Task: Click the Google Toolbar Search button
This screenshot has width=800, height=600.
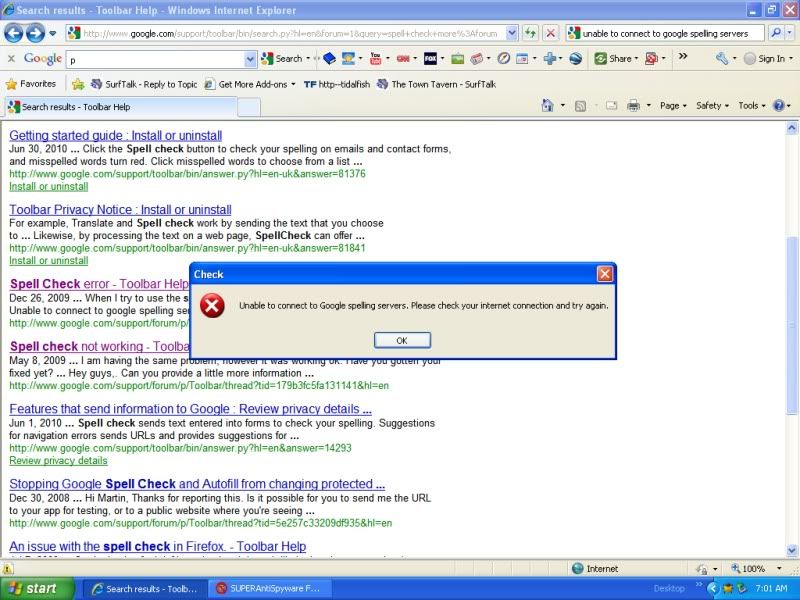Action: click(x=283, y=59)
